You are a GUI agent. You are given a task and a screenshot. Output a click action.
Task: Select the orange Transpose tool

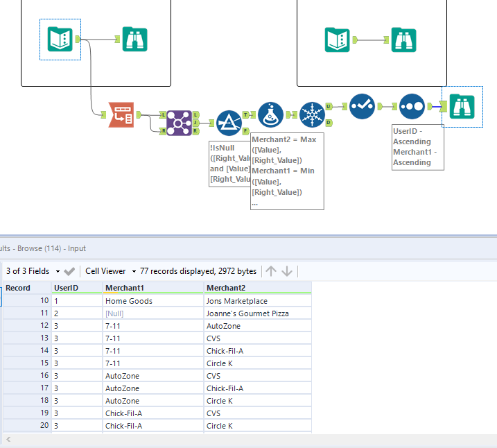pos(121,115)
